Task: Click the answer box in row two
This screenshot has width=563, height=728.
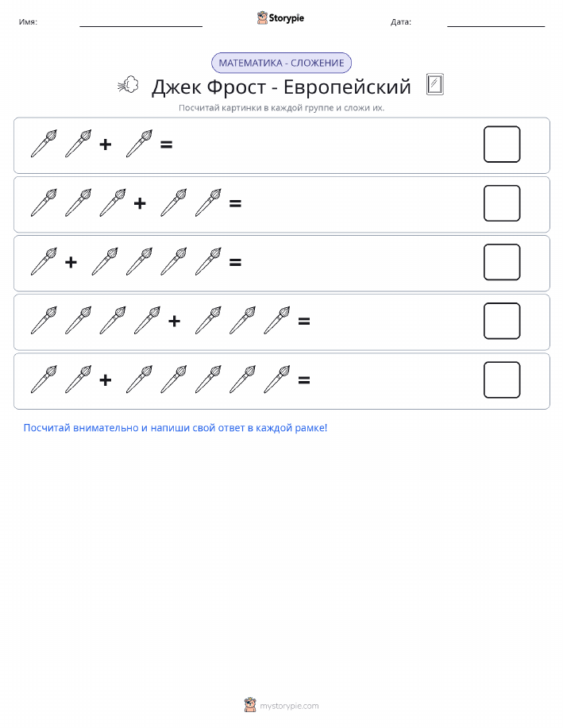Action: point(502,203)
